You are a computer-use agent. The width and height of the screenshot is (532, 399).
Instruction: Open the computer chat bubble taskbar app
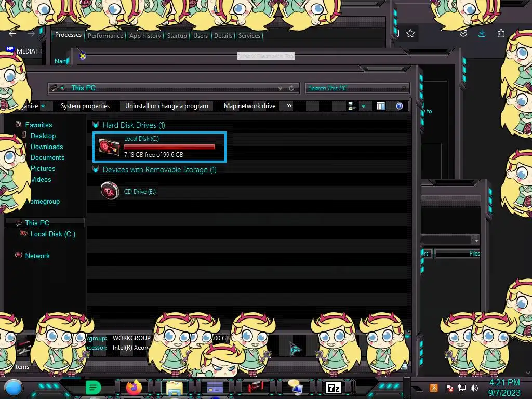coord(296,388)
